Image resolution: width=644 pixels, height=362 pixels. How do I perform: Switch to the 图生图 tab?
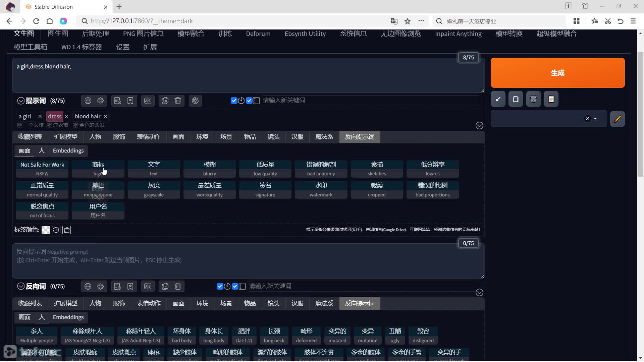(58, 34)
